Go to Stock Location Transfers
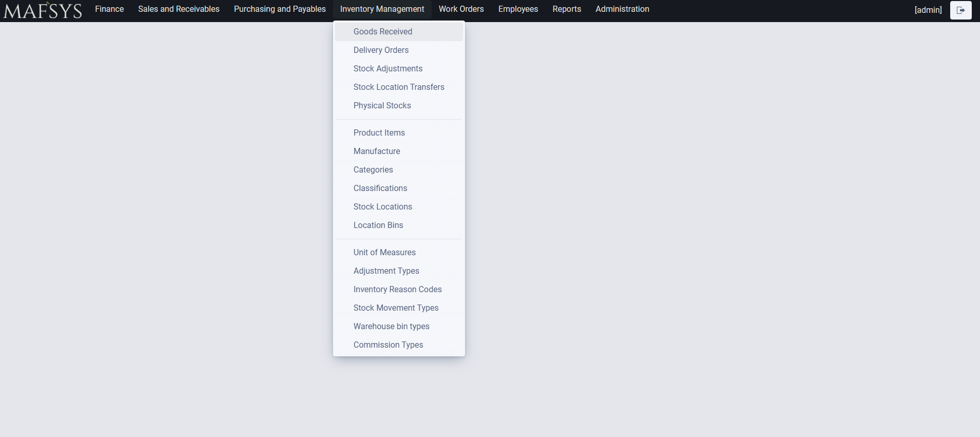The height and width of the screenshot is (437, 980). coord(398,87)
